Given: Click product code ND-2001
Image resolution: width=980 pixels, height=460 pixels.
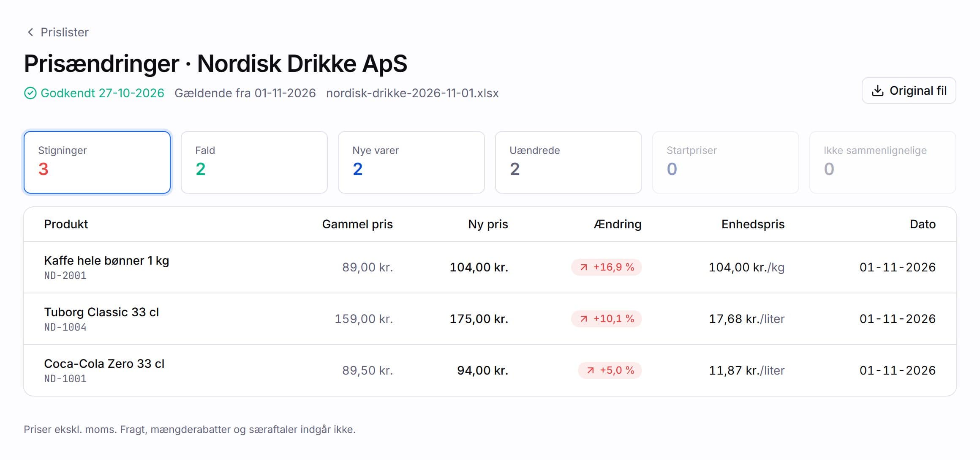Looking at the screenshot, I should point(65,276).
